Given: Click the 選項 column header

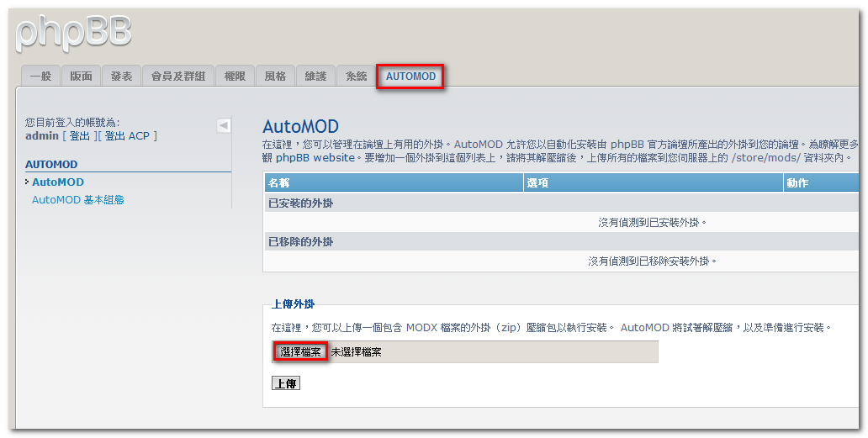Looking at the screenshot, I should (654, 182).
